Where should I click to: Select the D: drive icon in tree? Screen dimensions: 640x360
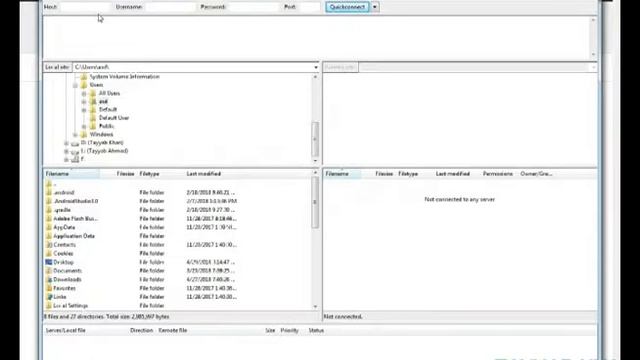click(75, 143)
